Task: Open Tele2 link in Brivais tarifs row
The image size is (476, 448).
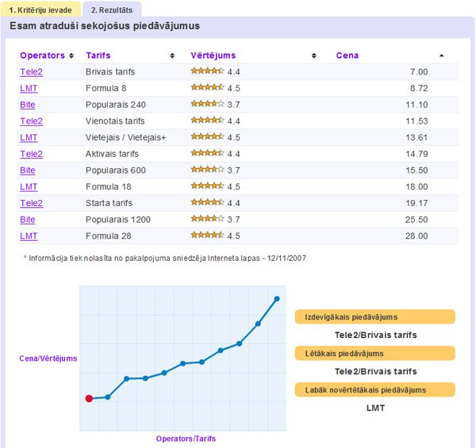Action: (31, 72)
